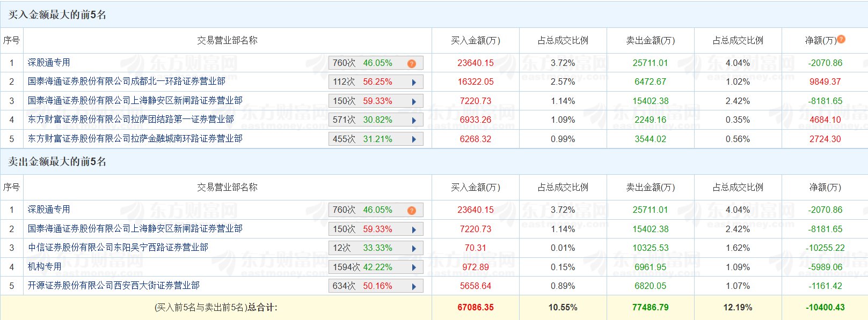The width and height of the screenshot is (868, 320).
Task: Click the arrow icon next to 112次 56.25%
Action: (x=414, y=83)
